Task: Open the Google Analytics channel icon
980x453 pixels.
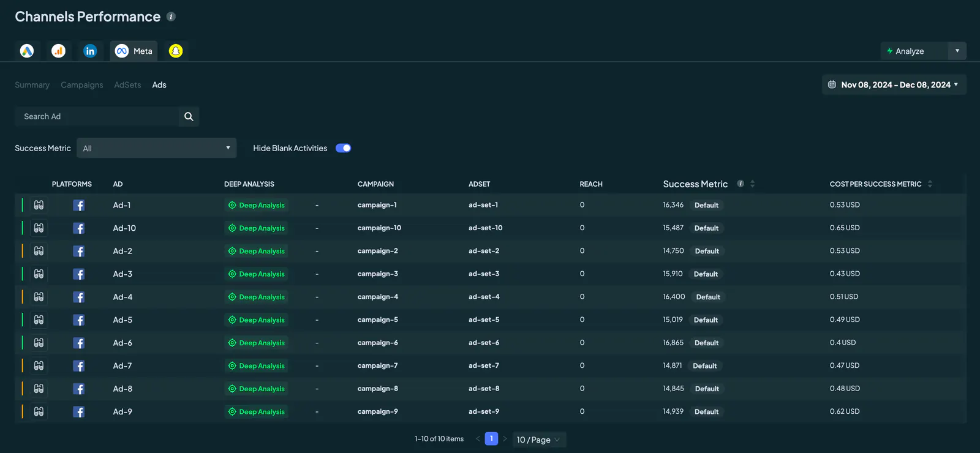Action: click(x=58, y=51)
